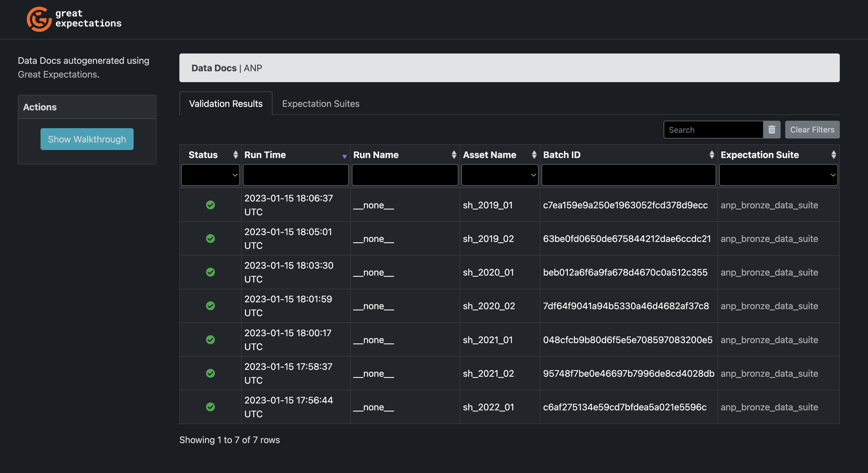
Task: Sort by Run Name arrows
Action: coord(454,155)
